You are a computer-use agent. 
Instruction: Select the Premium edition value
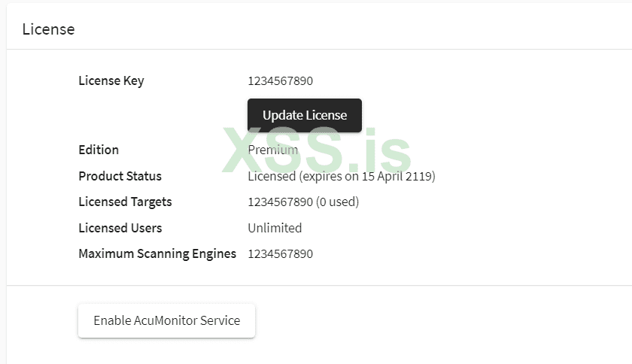pos(272,150)
